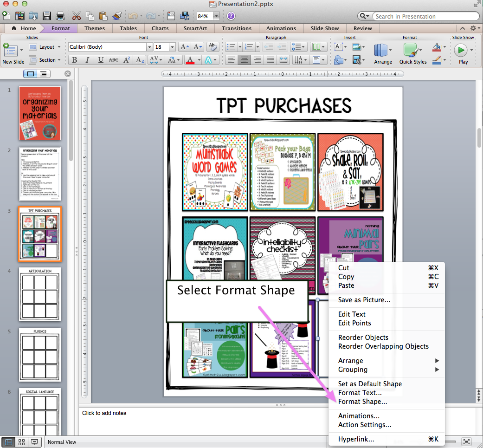Click the Play slide show icon
Viewport: 483px width, 448px height.
(x=461, y=50)
